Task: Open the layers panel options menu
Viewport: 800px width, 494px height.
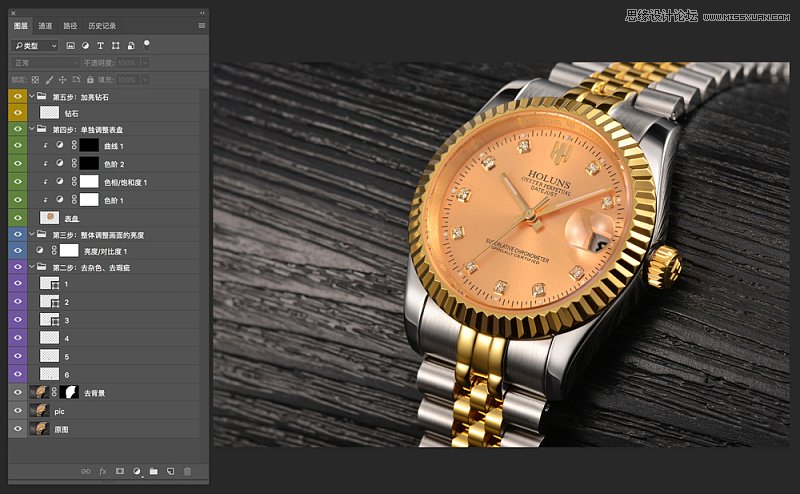Action: click(201, 26)
